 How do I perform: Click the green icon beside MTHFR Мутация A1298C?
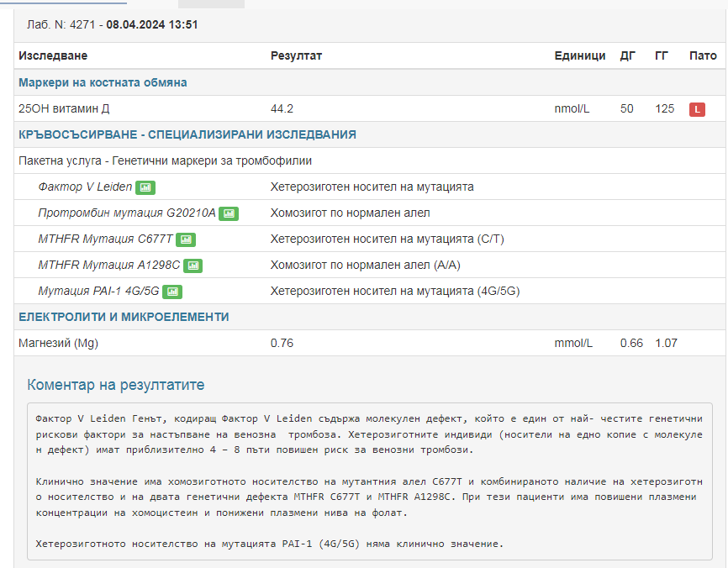tap(193, 266)
